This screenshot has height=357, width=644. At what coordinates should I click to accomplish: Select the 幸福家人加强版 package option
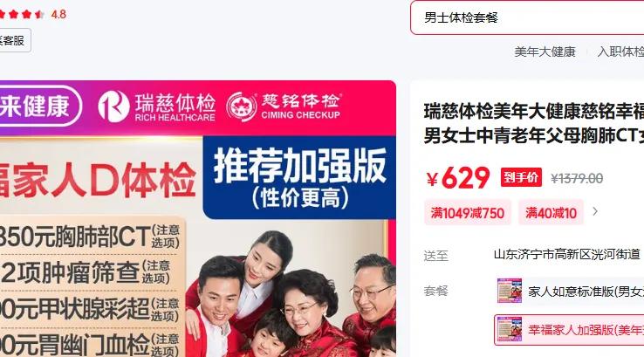(569, 329)
